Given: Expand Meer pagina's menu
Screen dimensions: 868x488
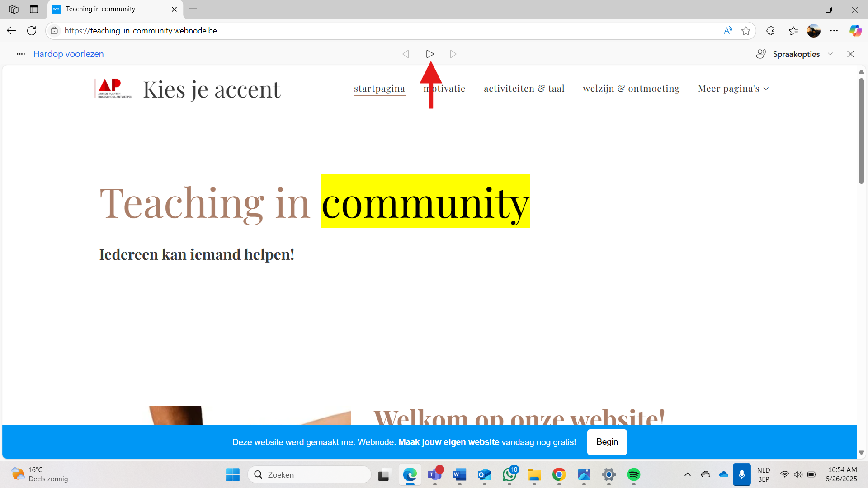Looking at the screenshot, I should 733,89.
